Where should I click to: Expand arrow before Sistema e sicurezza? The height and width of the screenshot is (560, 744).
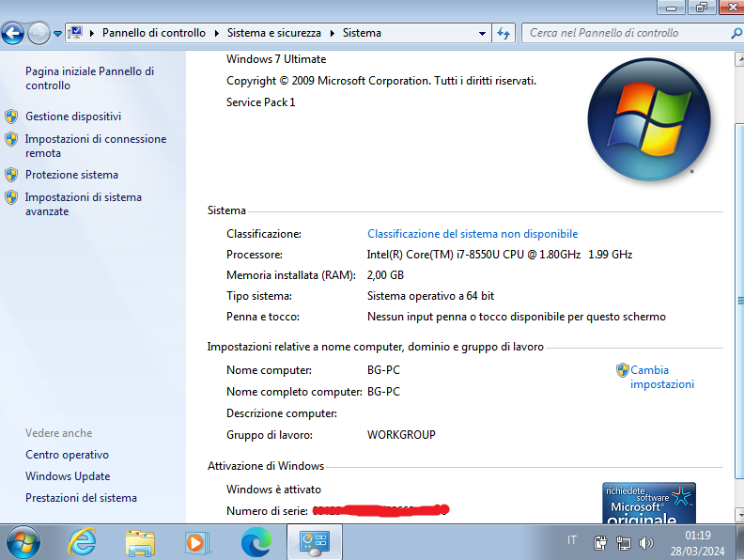pyautogui.click(x=217, y=33)
